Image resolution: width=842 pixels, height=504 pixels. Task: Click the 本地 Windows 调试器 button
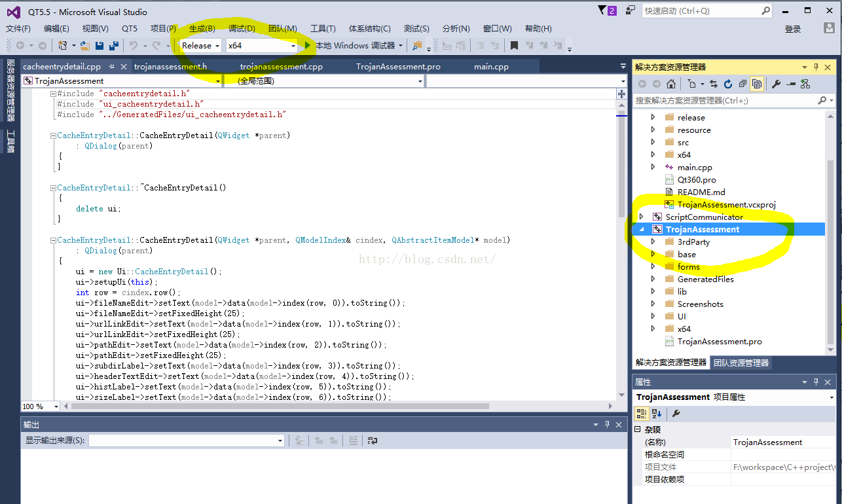356,46
